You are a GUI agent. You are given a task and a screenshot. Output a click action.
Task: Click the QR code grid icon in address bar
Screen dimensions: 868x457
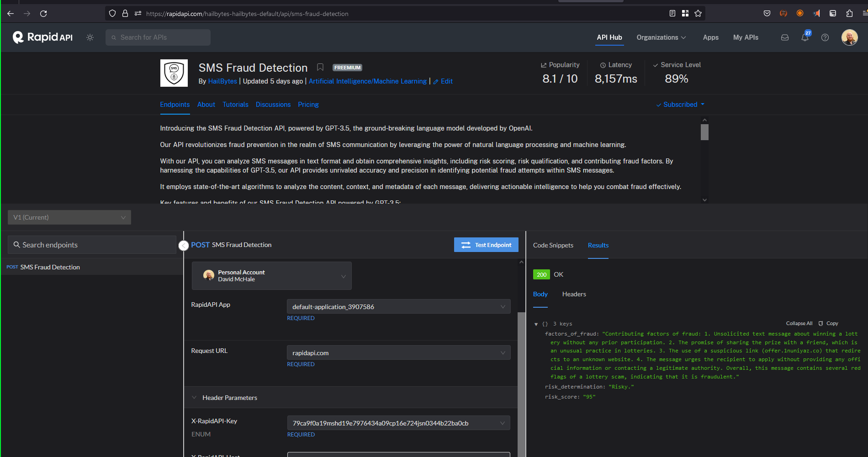(x=685, y=13)
